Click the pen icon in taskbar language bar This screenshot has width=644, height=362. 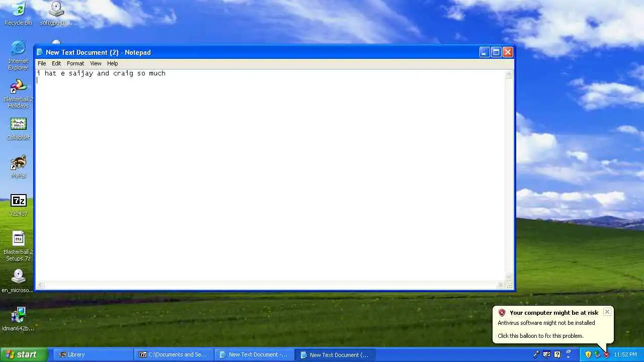click(x=537, y=354)
